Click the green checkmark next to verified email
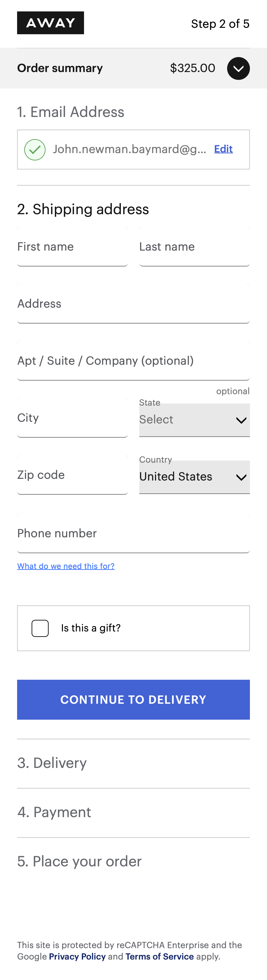This screenshot has height=980, width=267. click(35, 149)
